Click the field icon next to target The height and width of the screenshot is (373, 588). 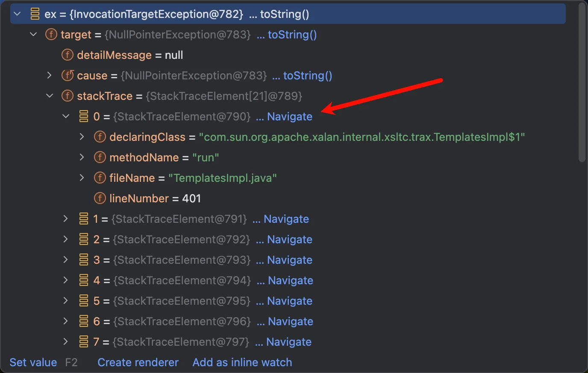tap(51, 35)
